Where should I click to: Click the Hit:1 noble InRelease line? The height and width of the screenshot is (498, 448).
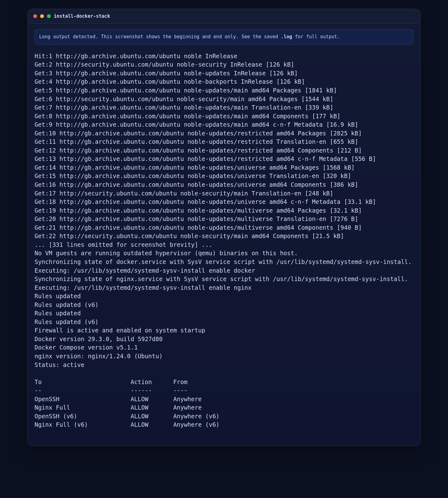pyautogui.click(x=136, y=56)
